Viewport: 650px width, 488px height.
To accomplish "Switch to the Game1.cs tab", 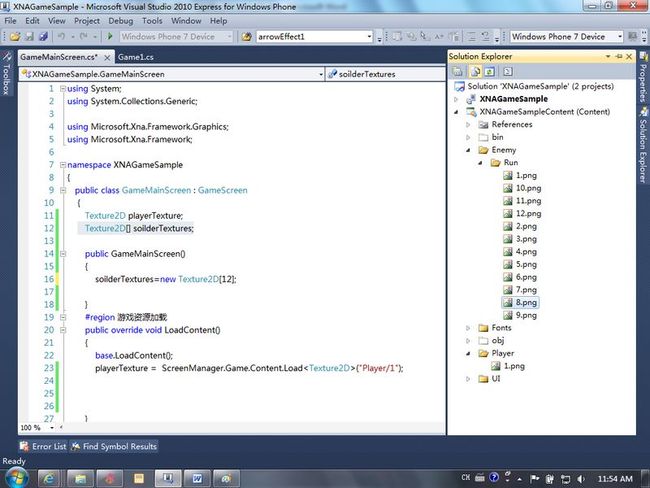I will pyautogui.click(x=136, y=57).
